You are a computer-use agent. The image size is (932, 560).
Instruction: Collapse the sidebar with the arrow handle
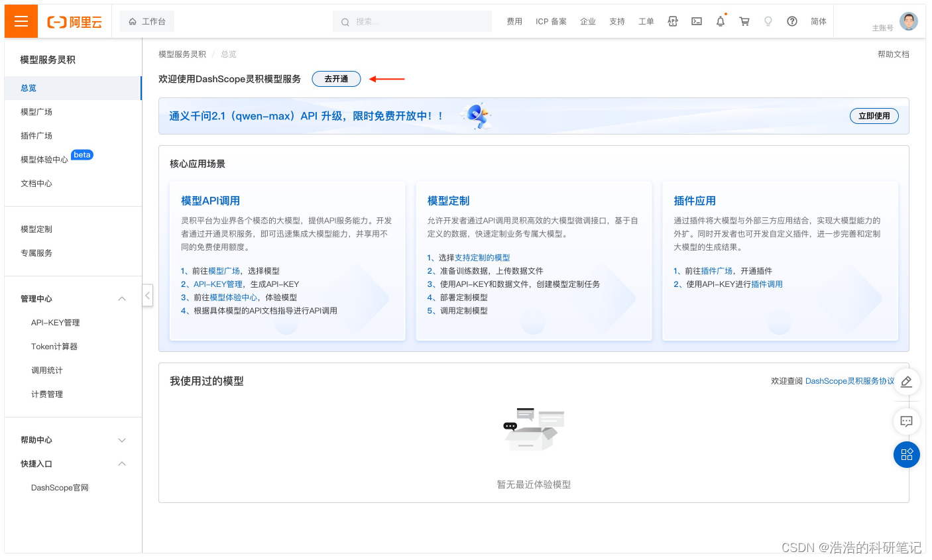point(148,295)
